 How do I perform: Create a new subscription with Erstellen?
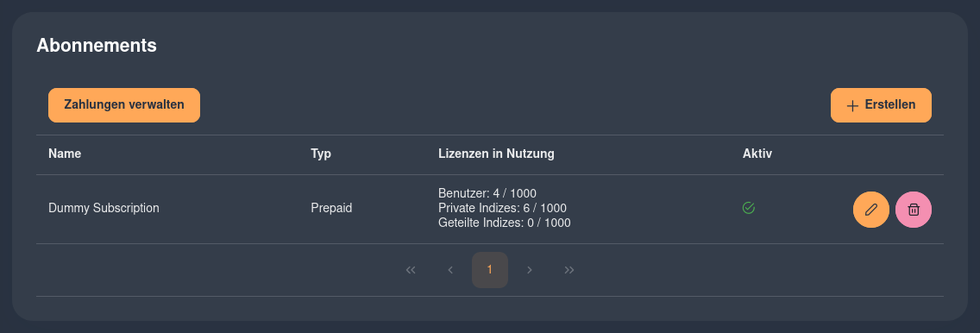coord(881,105)
